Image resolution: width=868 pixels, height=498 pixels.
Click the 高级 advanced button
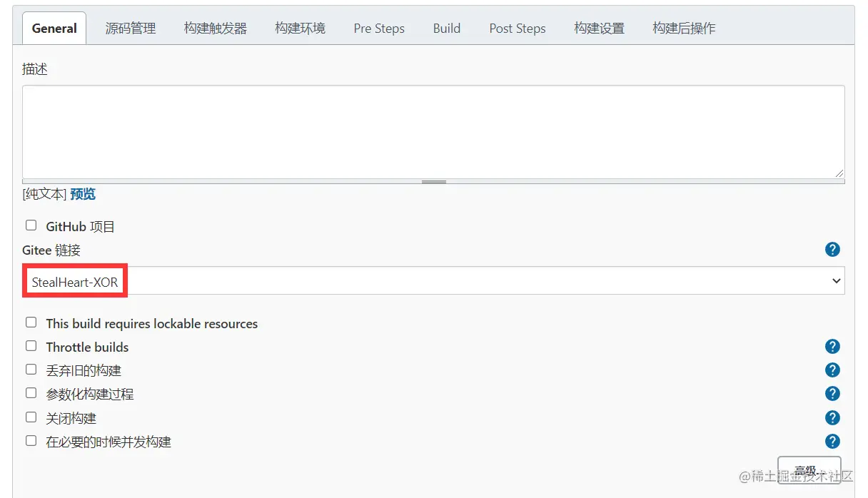pyautogui.click(x=809, y=471)
